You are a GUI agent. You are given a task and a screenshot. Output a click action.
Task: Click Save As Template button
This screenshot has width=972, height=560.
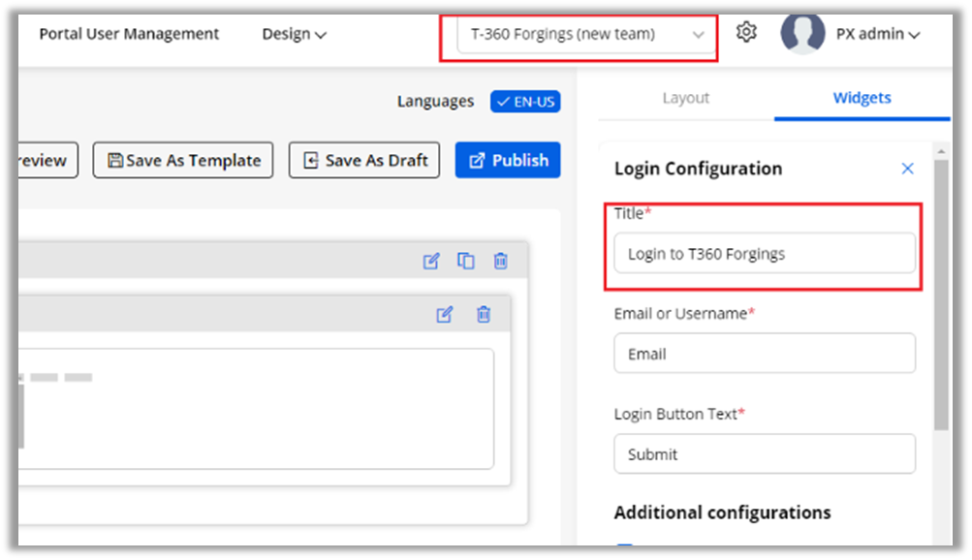coord(183,161)
